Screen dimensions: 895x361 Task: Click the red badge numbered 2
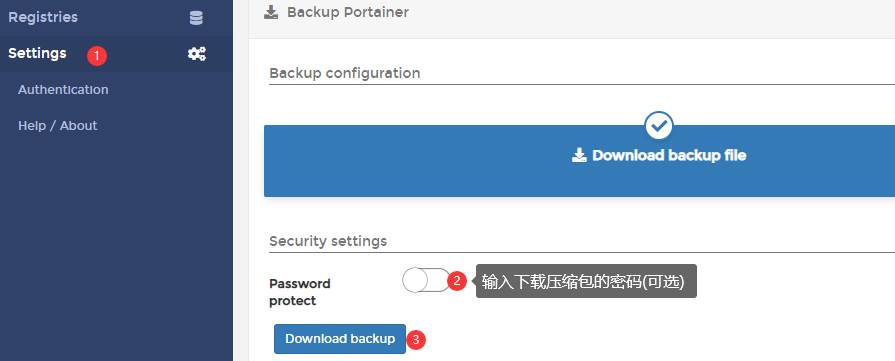457,281
